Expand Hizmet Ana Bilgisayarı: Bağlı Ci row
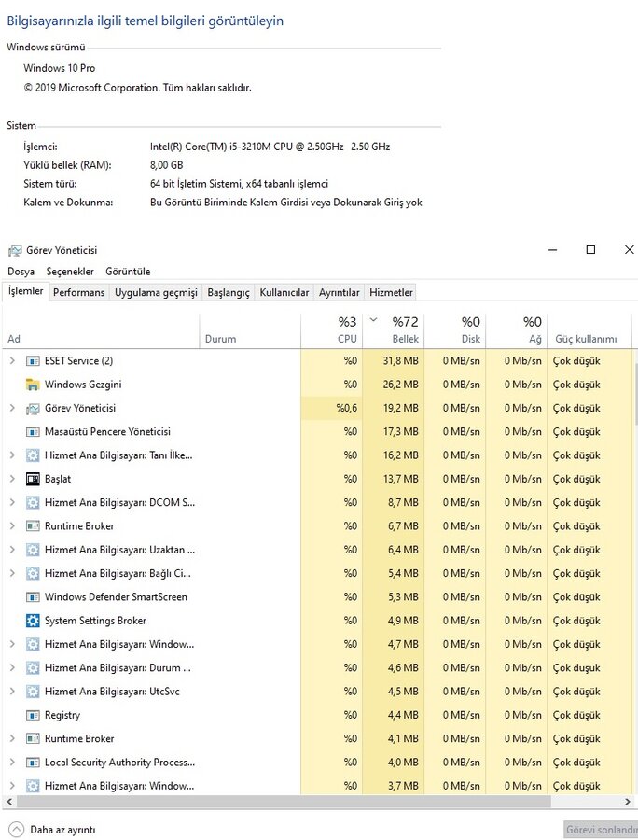Viewport: 638px width, 840px height. click(x=12, y=573)
